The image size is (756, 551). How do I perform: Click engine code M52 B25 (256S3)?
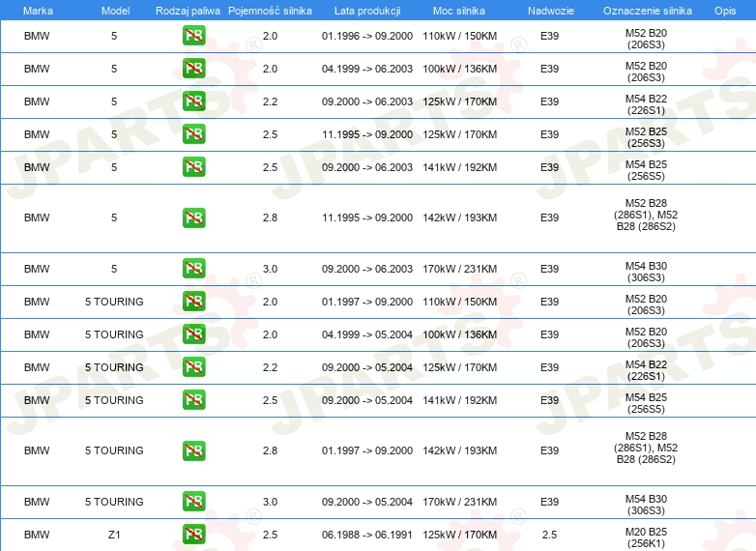[x=646, y=137]
